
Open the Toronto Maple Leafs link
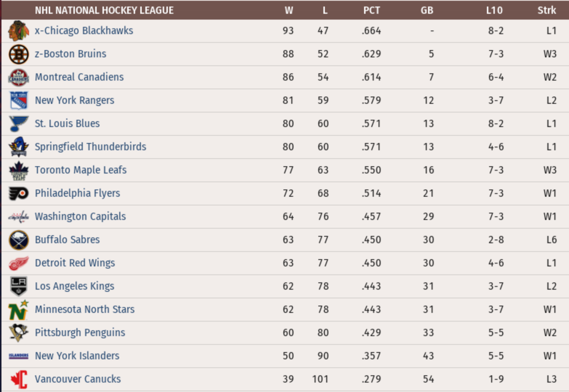pos(81,170)
